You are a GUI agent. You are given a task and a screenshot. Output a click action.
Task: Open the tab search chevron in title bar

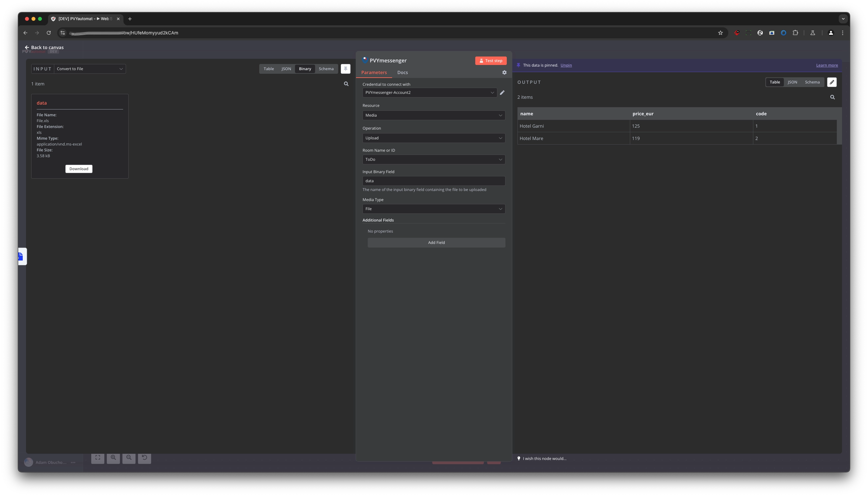(x=843, y=19)
